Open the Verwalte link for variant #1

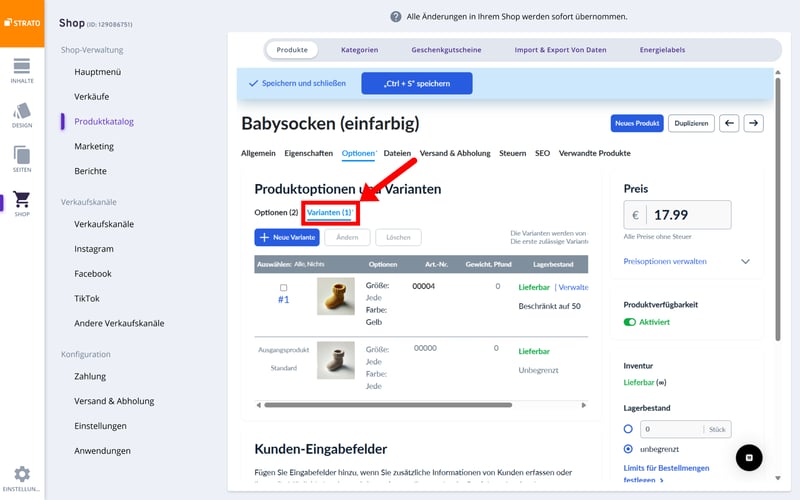pos(573,287)
